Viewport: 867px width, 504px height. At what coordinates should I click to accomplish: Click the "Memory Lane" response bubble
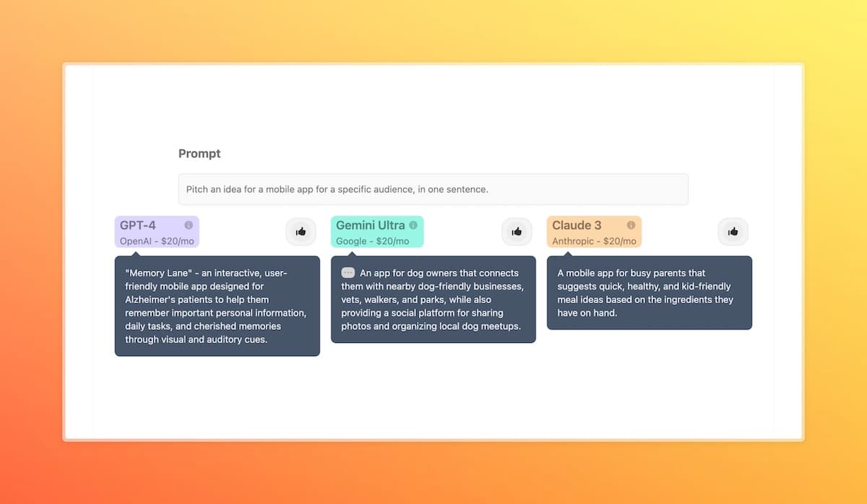coord(217,306)
